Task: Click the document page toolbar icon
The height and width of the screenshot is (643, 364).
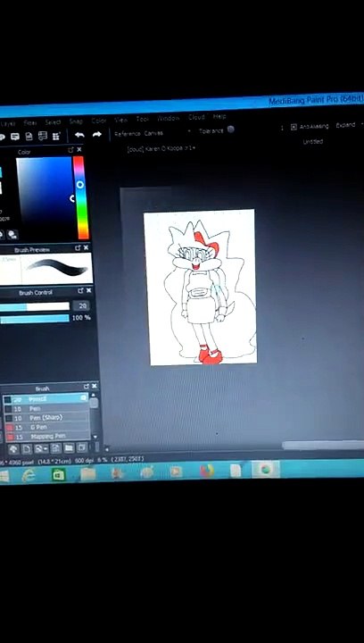Action: click(29, 136)
